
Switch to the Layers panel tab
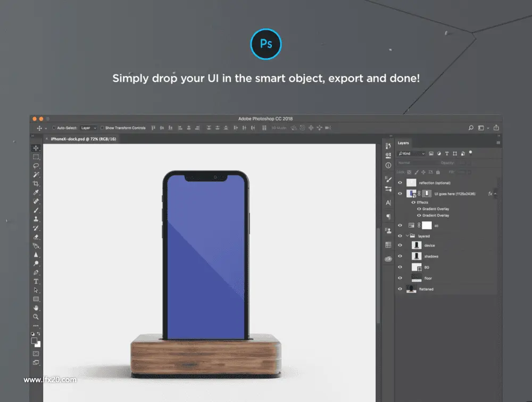click(x=403, y=143)
